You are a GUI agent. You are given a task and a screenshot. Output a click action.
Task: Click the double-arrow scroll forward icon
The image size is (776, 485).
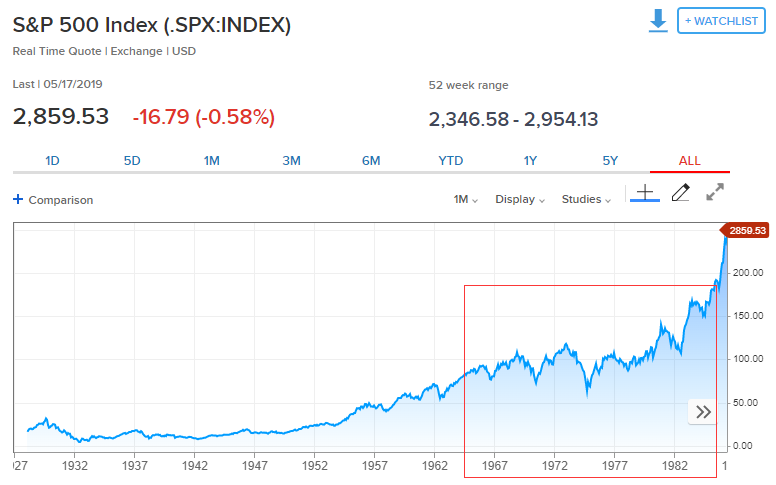point(703,411)
